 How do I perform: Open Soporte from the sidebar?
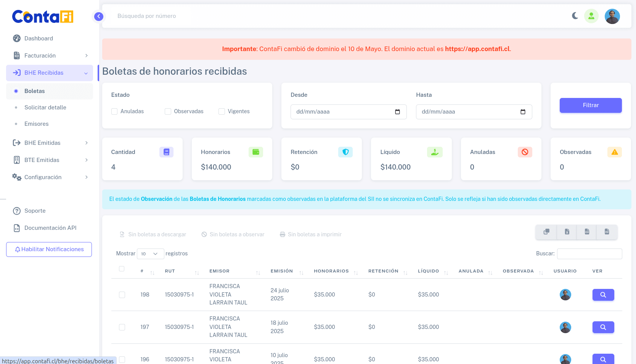click(x=35, y=210)
